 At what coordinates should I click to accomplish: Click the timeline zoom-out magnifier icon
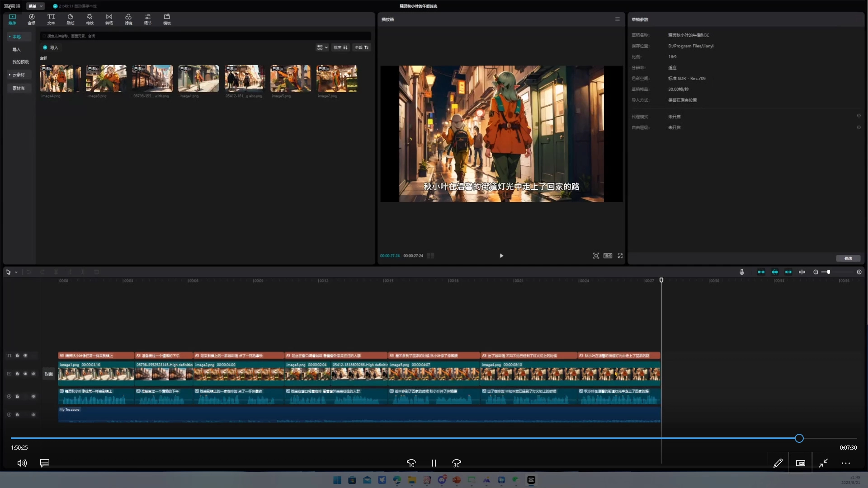pyautogui.click(x=816, y=272)
